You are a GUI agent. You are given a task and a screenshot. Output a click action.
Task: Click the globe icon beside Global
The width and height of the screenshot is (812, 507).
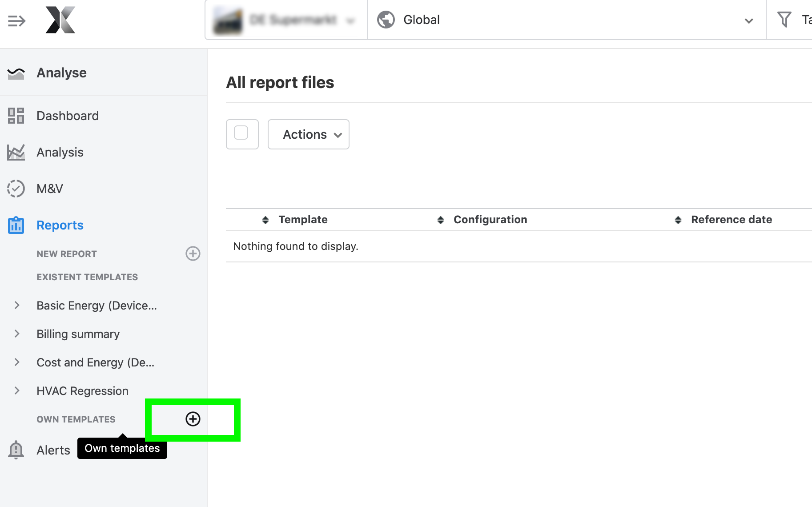click(386, 20)
